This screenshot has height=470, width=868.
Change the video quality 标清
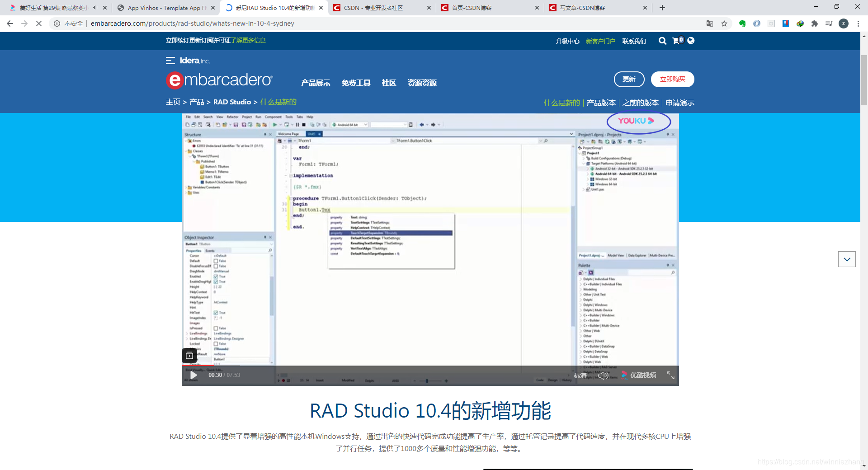point(580,376)
